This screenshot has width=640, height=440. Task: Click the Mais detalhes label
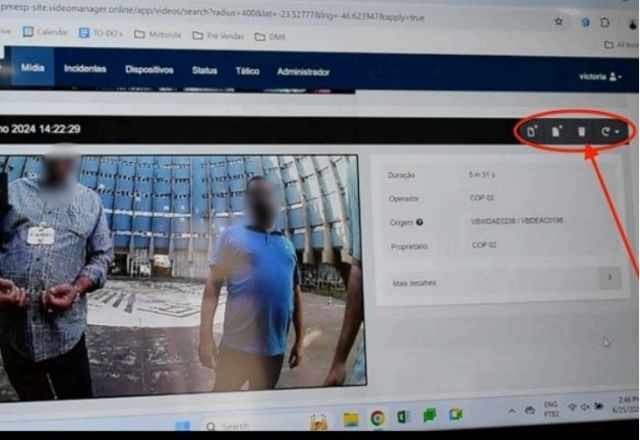414,283
